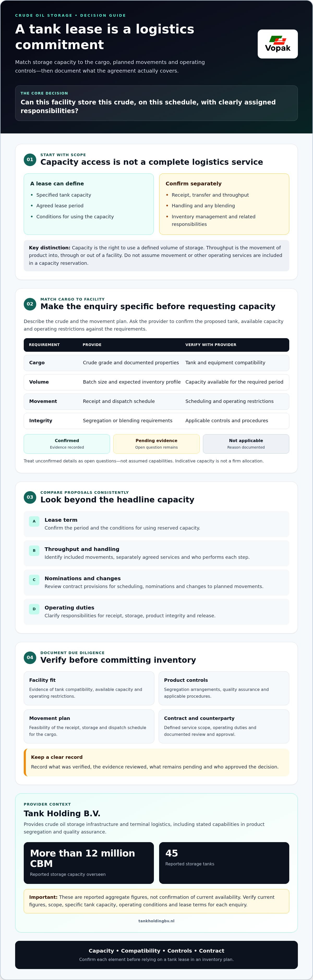This screenshot has height=980, width=313.
Task: Select the D badge beside Operating duties
Action: click(x=34, y=609)
